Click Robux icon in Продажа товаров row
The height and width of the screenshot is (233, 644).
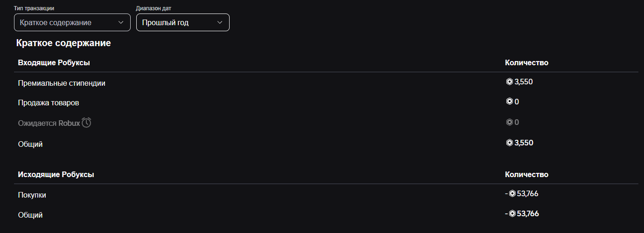point(510,102)
